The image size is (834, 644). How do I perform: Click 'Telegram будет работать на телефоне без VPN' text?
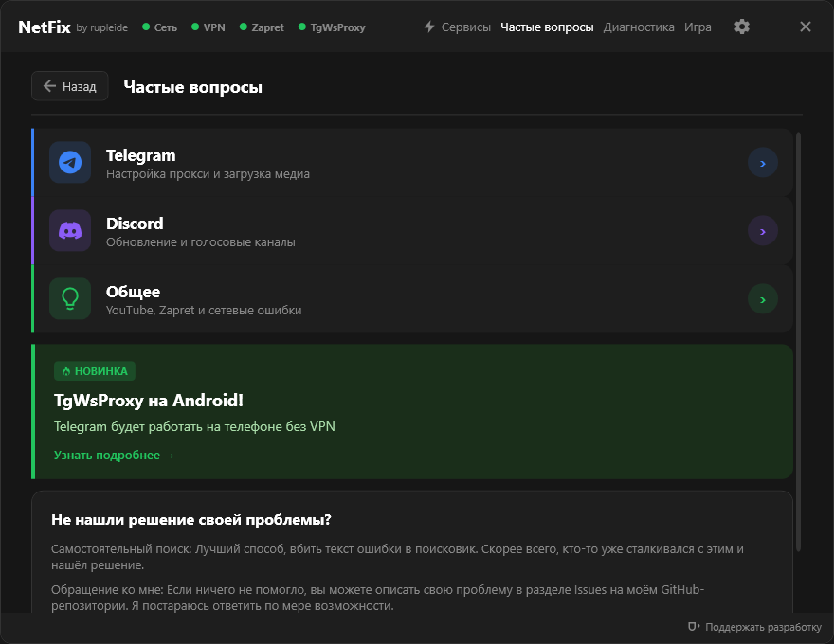(194, 427)
